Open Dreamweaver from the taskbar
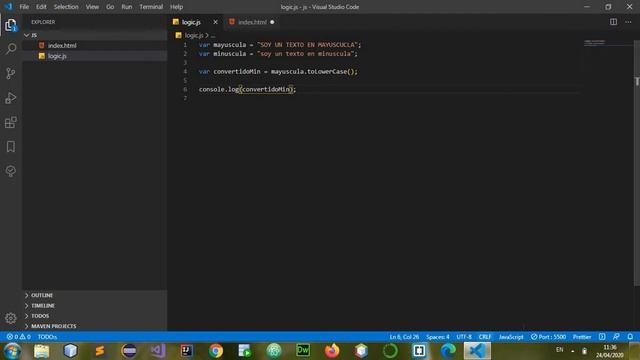640x360 pixels. pos(303,351)
